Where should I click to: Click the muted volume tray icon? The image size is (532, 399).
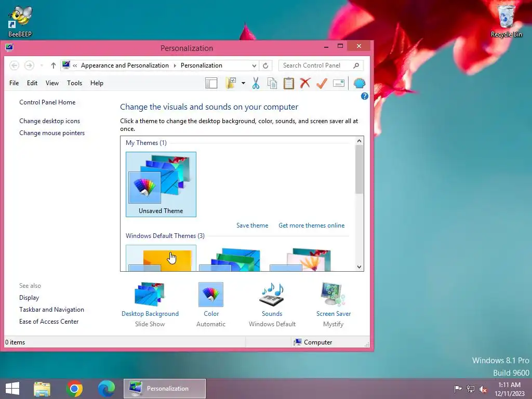[483, 389]
